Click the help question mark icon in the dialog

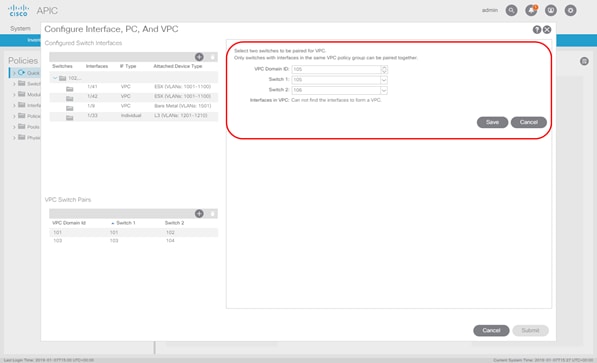[x=537, y=30]
